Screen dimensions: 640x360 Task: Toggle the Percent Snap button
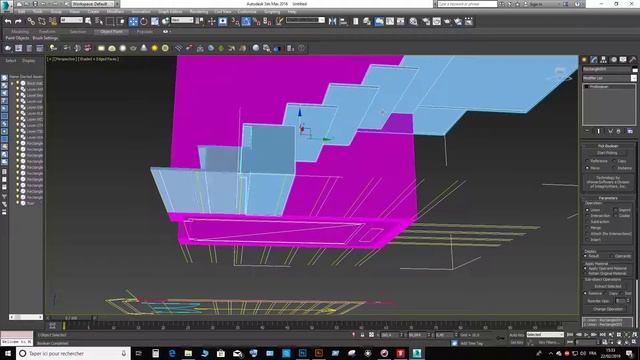point(257,21)
